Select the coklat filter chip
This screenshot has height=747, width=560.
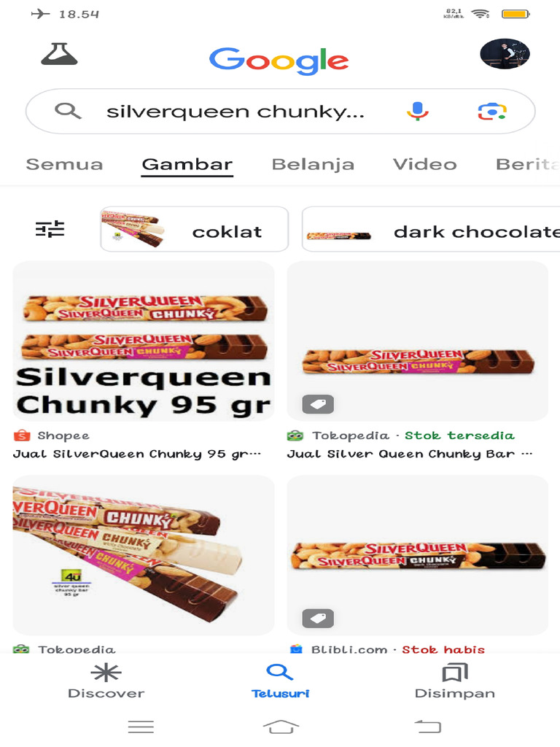[194, 229]
